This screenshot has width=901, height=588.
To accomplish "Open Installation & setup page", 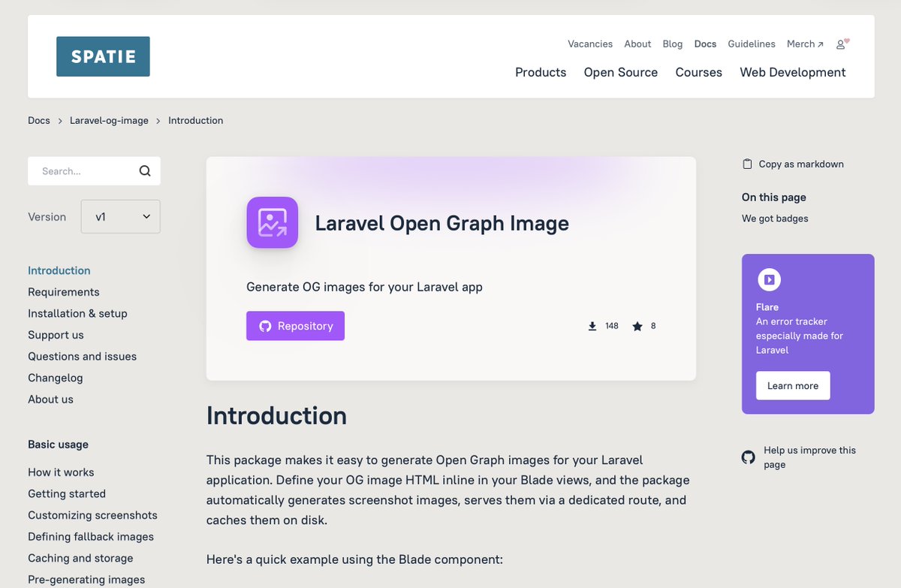I will click(77, 313).
